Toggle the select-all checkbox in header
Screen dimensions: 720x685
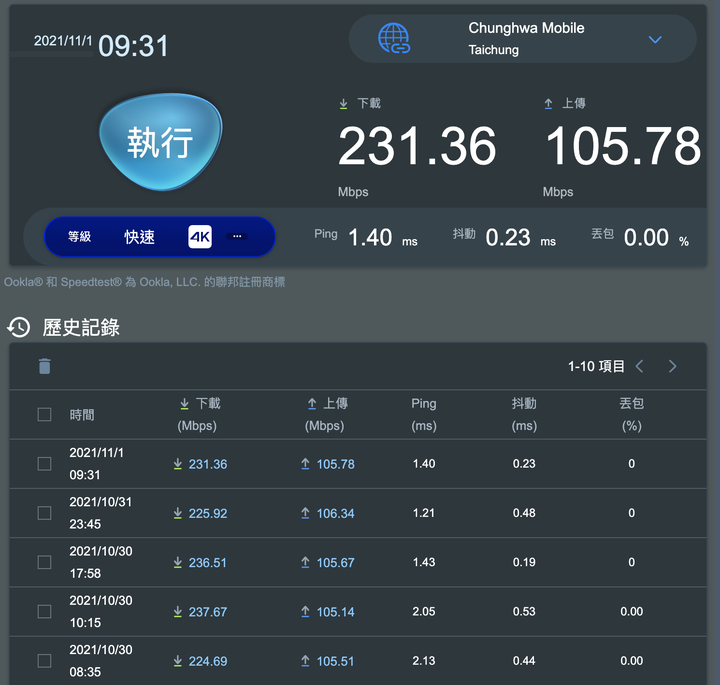[x=44, y=415]
